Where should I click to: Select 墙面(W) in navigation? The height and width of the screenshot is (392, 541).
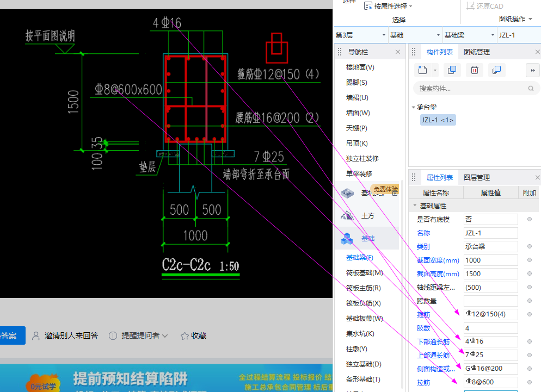coord(358,113)
